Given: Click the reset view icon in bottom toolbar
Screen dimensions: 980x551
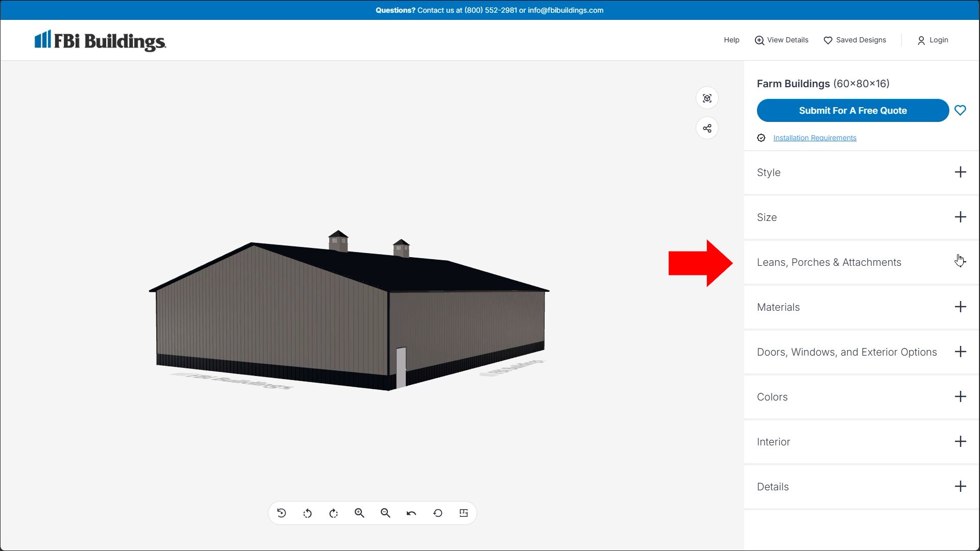Looking at the screenshot, I should [282, 513].
